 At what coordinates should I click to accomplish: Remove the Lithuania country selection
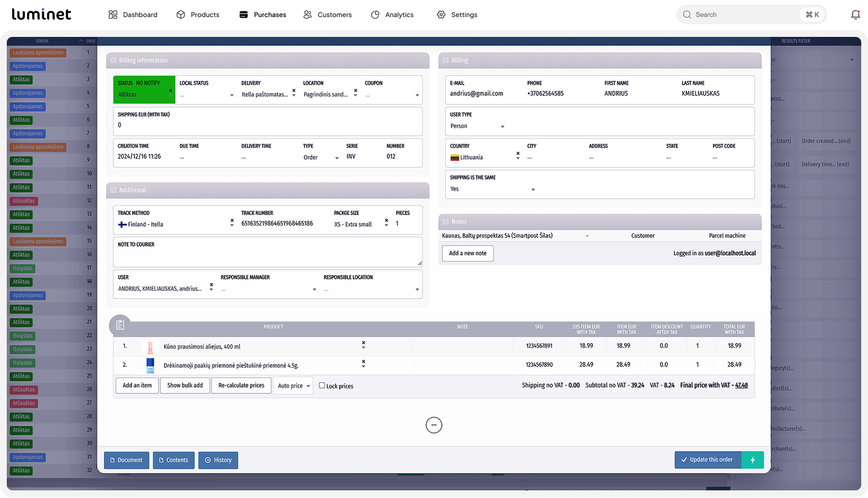pos(518,153)
